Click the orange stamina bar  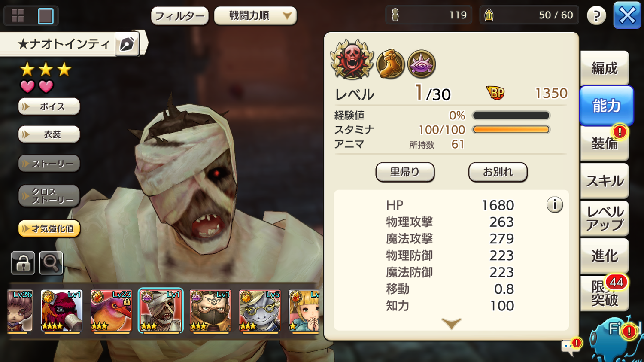(511, 130)
